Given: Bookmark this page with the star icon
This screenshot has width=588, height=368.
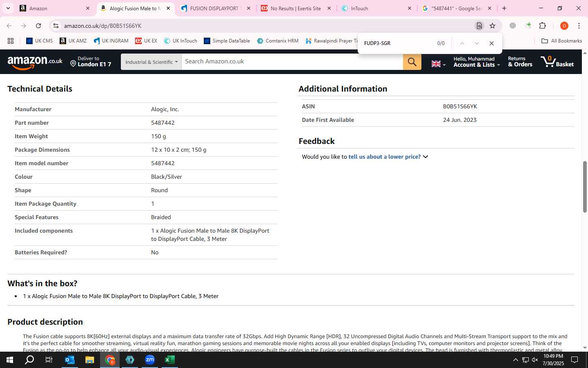Looking at the screenshot, I should 492,26.
